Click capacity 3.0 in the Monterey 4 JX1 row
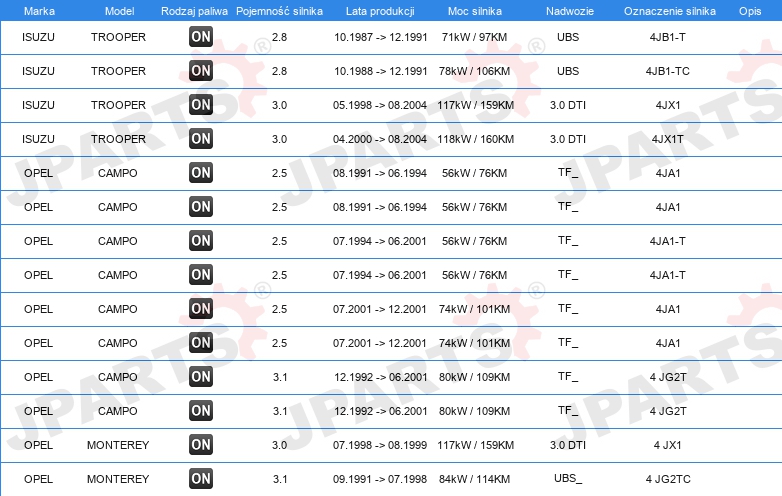The width and height of the screenshot is (782, 496). coord(279,445)
